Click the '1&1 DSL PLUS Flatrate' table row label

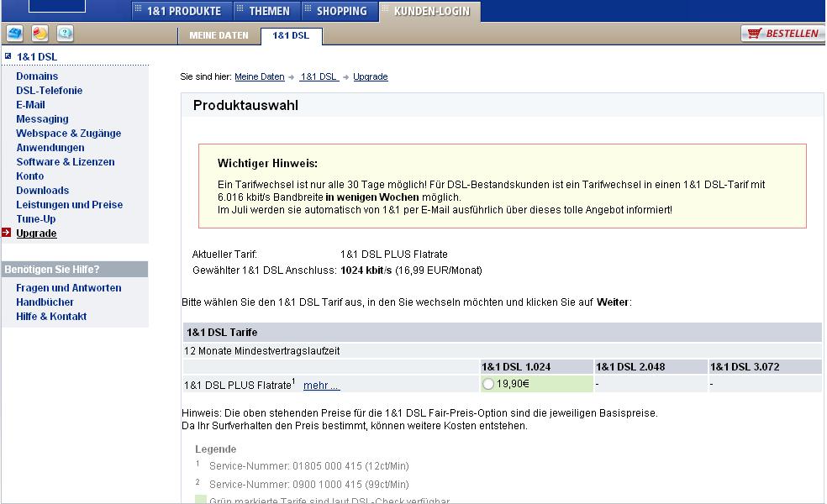point(240,385)
